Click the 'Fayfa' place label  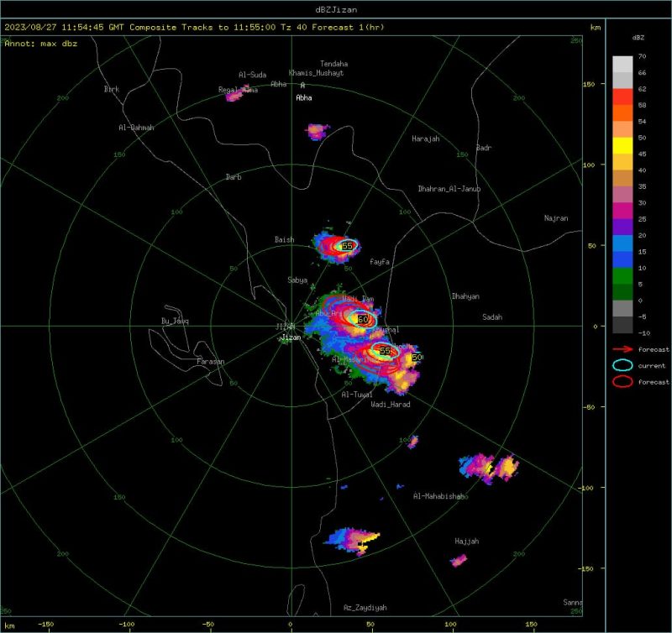coord(380,262)
